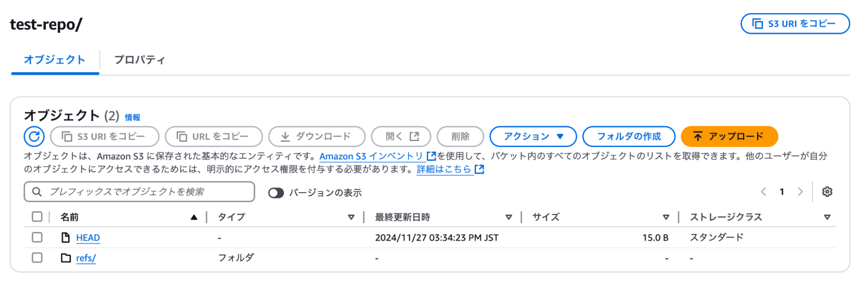
Task: Click the アップロード button
Action: tap(729, 137)
